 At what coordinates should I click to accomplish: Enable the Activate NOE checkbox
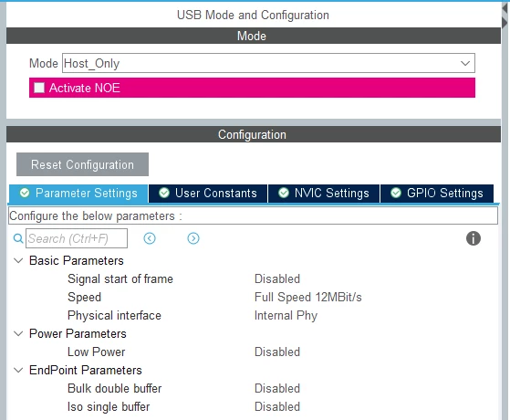point(39,88)
